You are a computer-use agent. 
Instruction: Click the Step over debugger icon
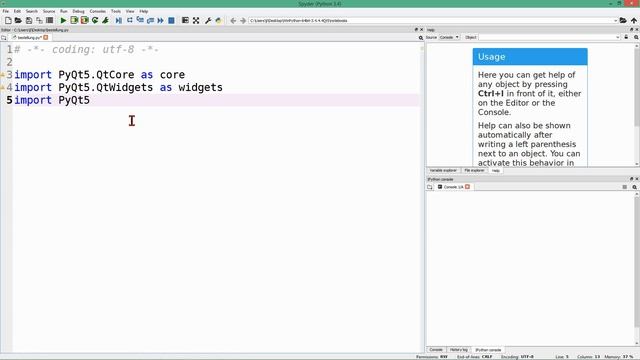click(x=129, y=20)
